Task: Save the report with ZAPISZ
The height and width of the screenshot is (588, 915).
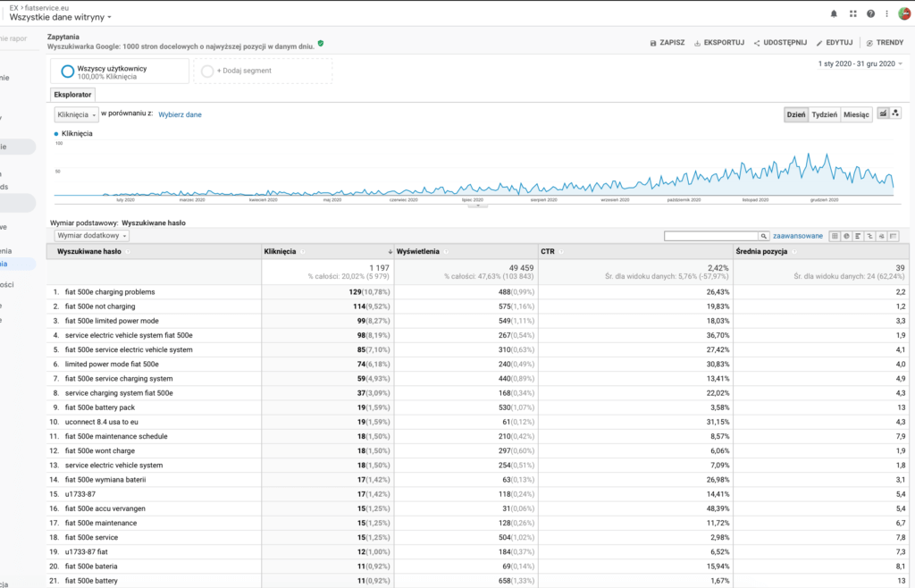Action: click(667, 43)
